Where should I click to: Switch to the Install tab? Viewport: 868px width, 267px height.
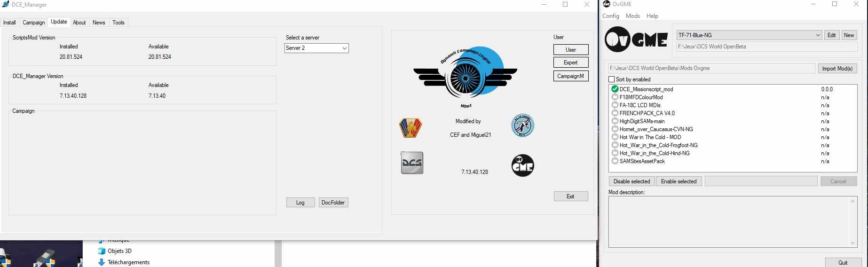coord(9,23)
